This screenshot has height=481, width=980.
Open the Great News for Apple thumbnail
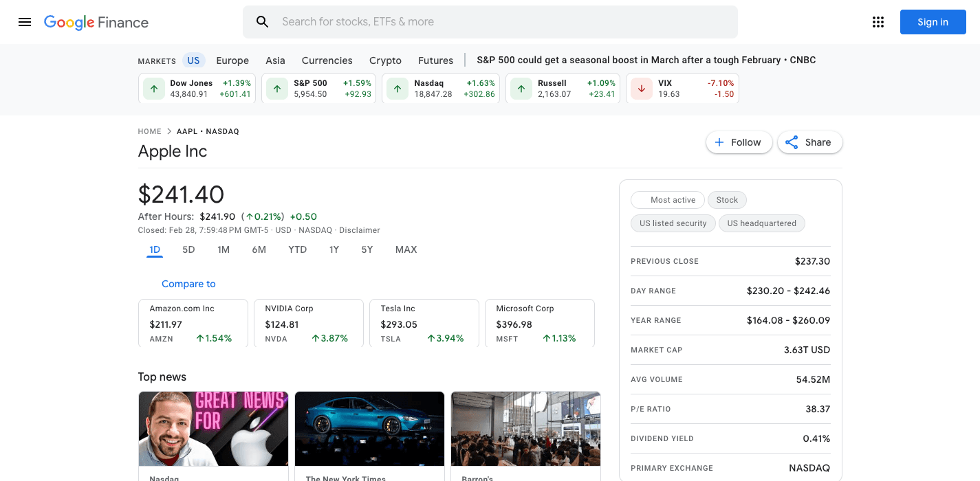(213, 429)
